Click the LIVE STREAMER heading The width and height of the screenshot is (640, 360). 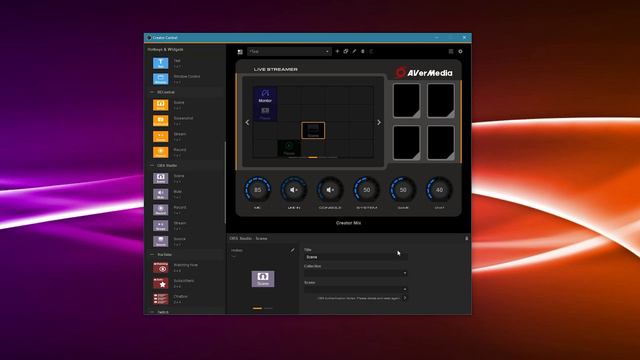(276, 69)
